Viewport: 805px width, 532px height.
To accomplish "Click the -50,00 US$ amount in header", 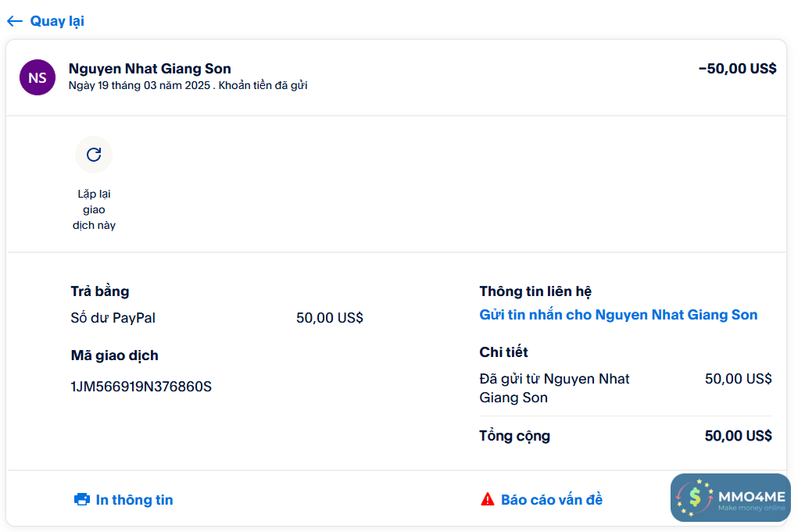I will coord(737,69).
